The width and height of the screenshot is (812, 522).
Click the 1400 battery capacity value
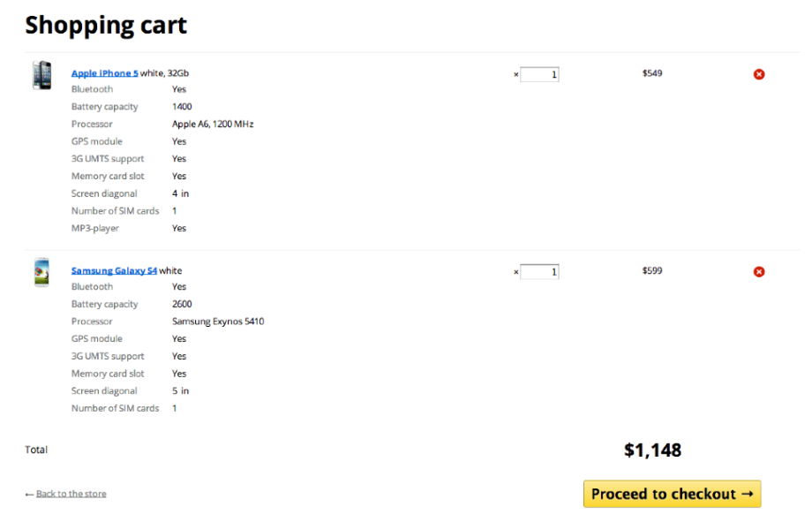[182, 107]
